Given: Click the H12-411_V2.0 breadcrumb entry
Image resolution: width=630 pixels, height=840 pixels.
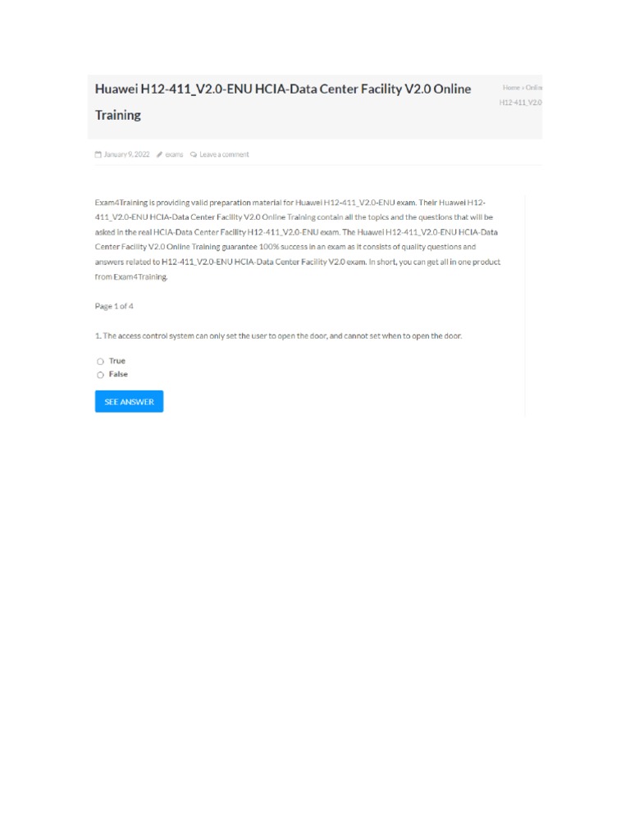Looking at the screenshot, I should tap(521, 103).
